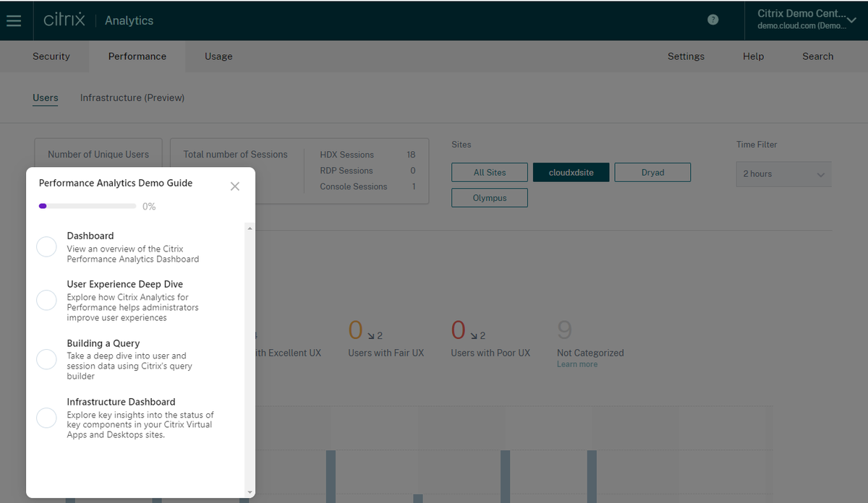Open Settings in the top bar
Viewport: 868px width, 503px height.
686,56
